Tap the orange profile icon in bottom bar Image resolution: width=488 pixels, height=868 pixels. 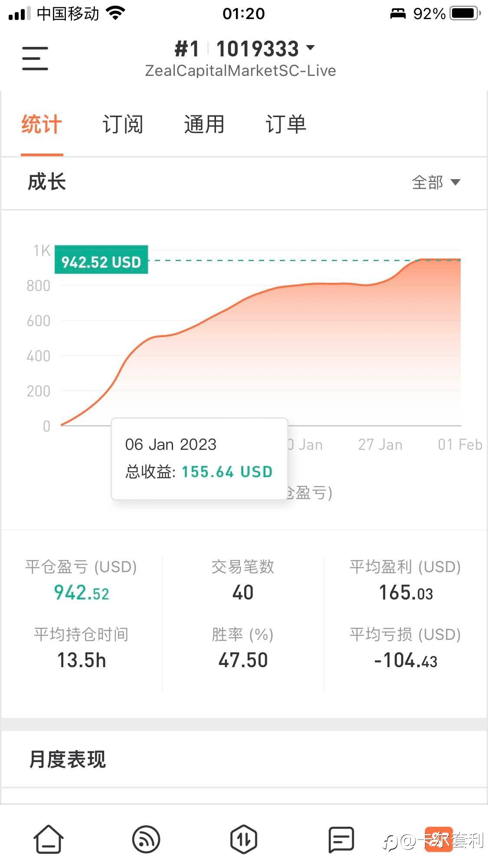439,839
